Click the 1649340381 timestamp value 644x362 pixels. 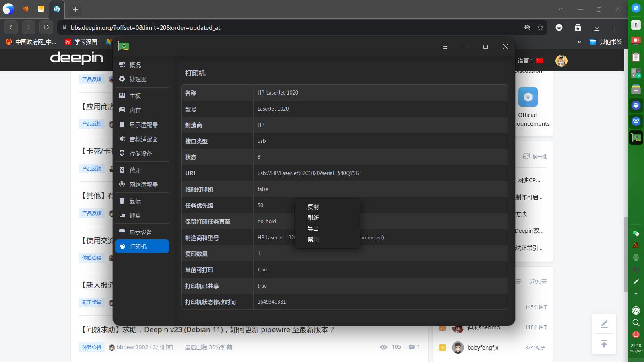(272, 302)
